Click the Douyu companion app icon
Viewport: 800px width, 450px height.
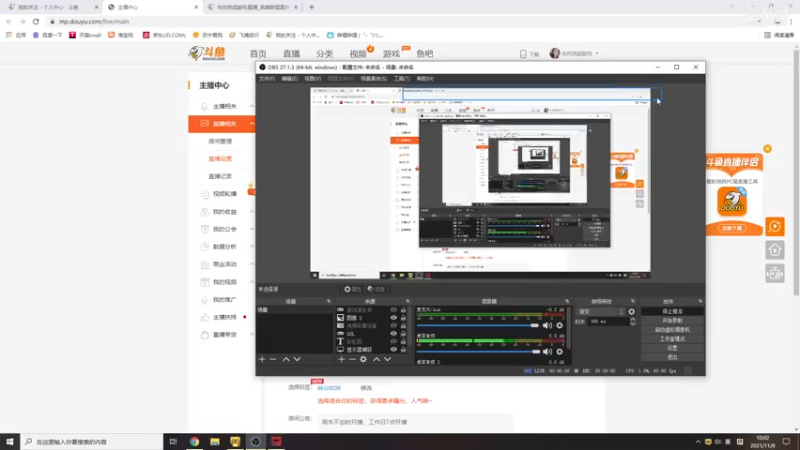(732, 202)
